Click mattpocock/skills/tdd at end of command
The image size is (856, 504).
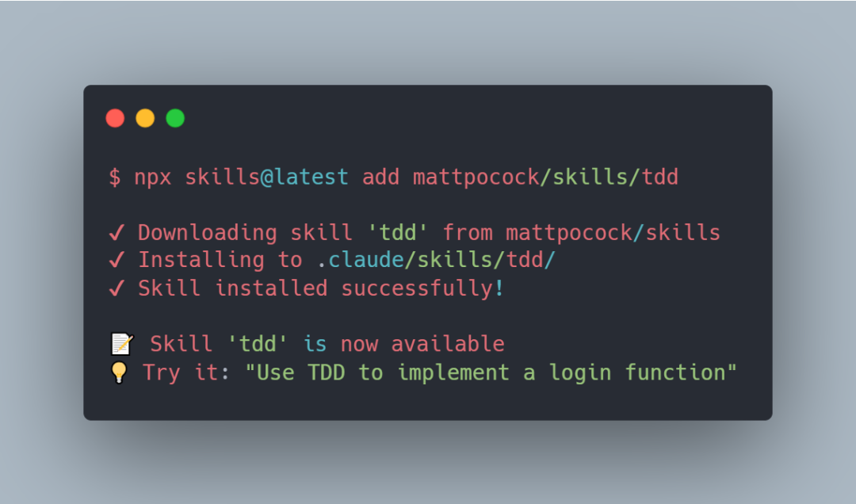tap(545, 177)
